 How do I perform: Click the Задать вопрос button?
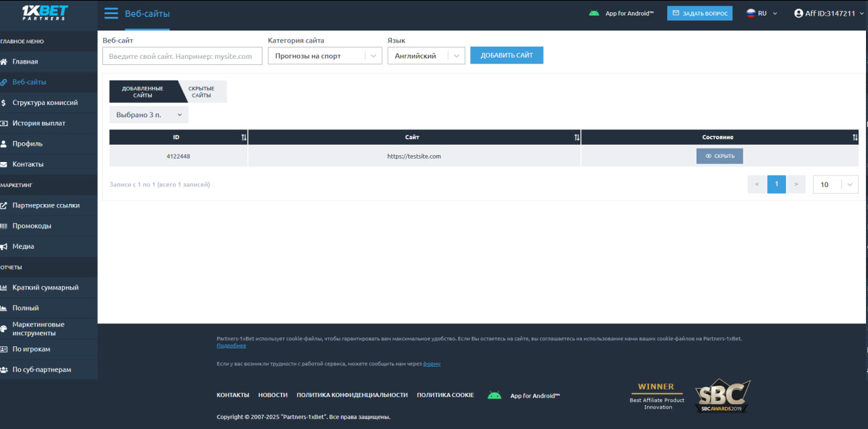[699, 14]
